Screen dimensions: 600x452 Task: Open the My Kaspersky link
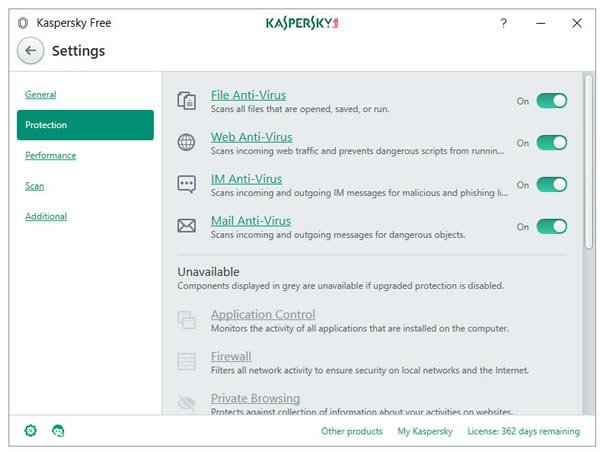click(x=425, y=431)
